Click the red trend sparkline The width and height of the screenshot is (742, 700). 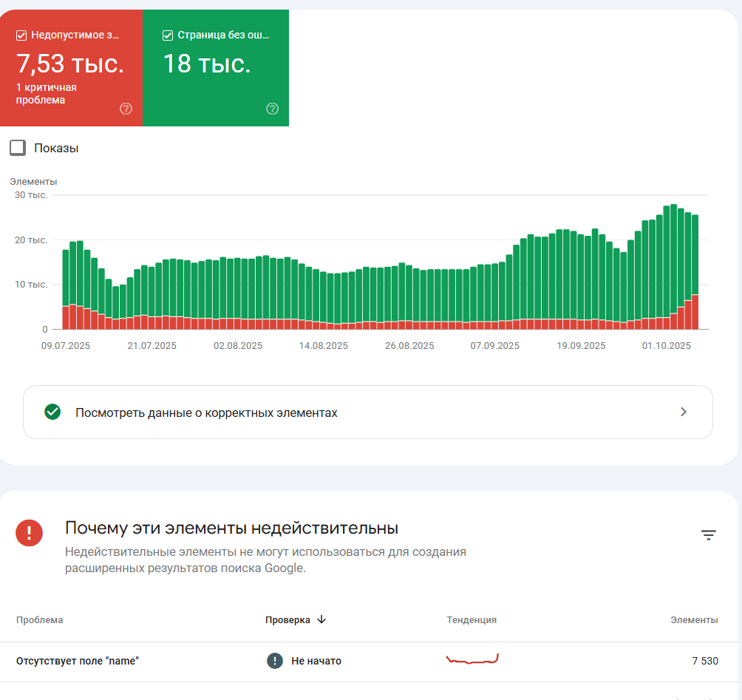pyautogui.click(x=472, y=659)
